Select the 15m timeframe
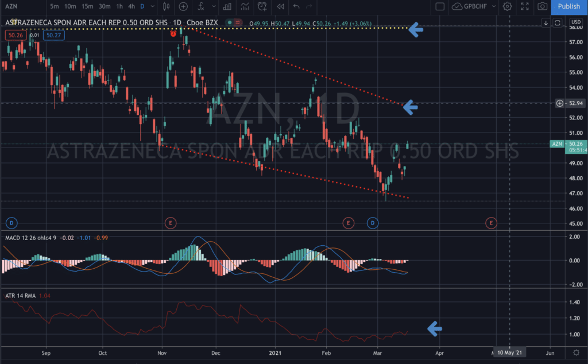The image size is (588, 364). coord(87,6)
